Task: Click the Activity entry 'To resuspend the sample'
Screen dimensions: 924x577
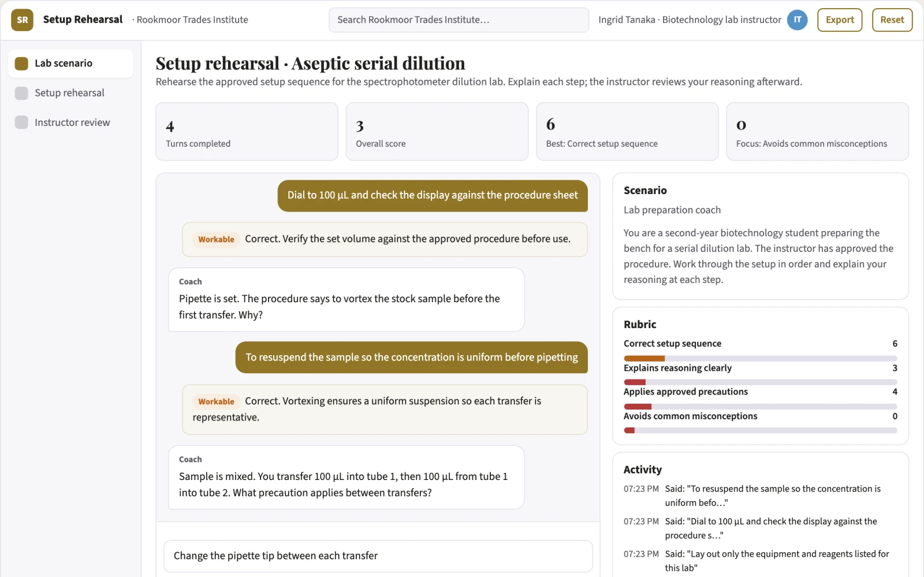Action: pos(760,496)
